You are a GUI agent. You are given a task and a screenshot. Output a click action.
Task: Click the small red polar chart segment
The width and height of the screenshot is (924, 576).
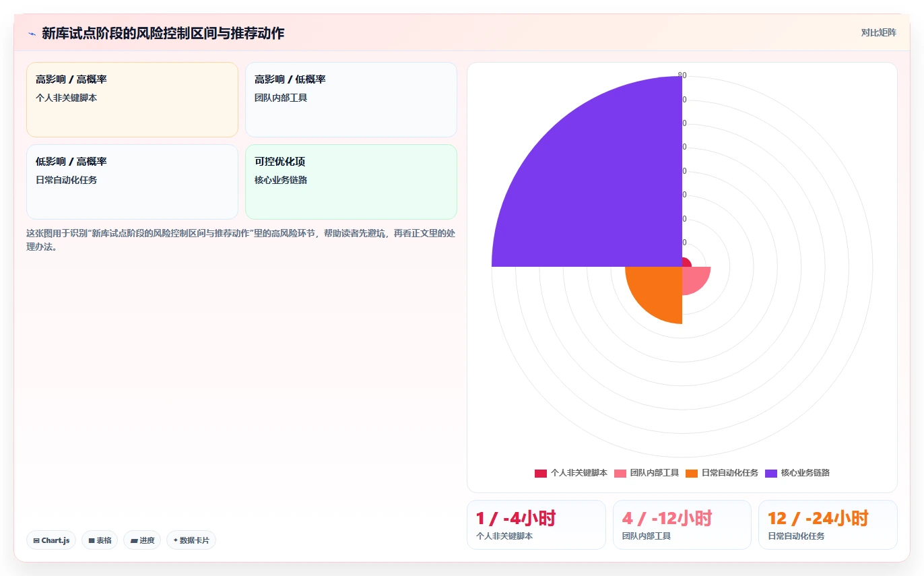686,263
